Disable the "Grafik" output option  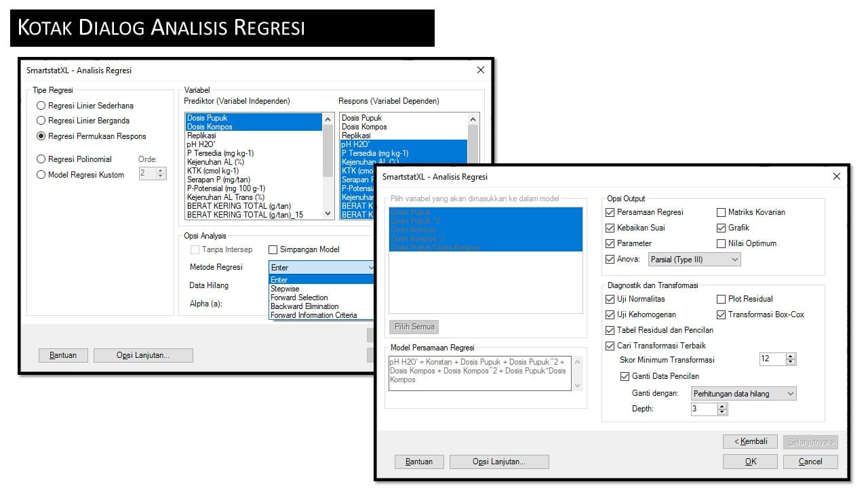point(721,228)
